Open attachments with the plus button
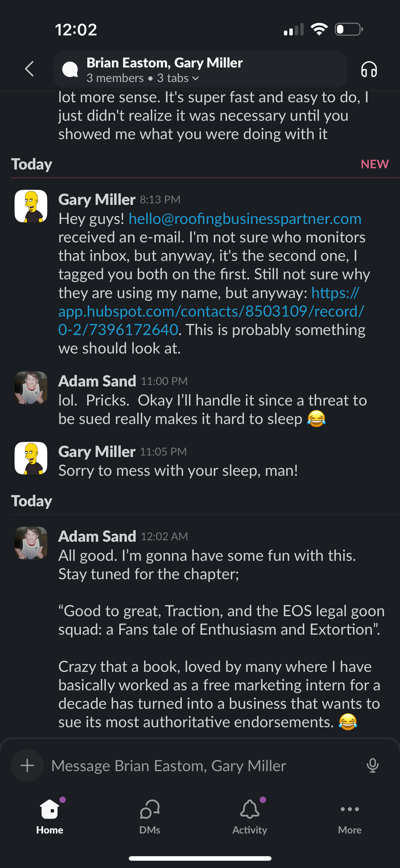The height and width of the screenshot is (868, 400). (x=27, y=765)
